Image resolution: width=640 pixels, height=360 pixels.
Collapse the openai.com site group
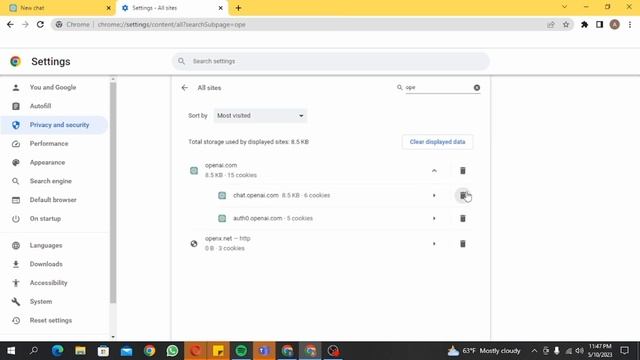(434, 171)
